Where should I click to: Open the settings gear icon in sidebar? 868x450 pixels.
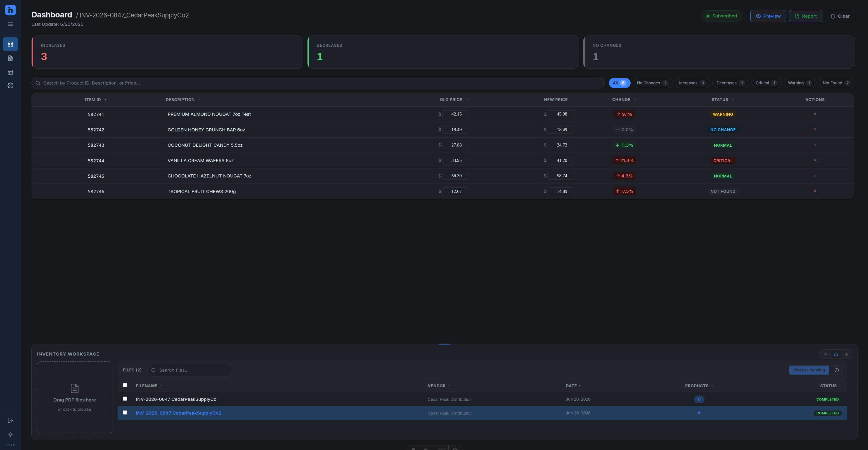tap(10, 86)
